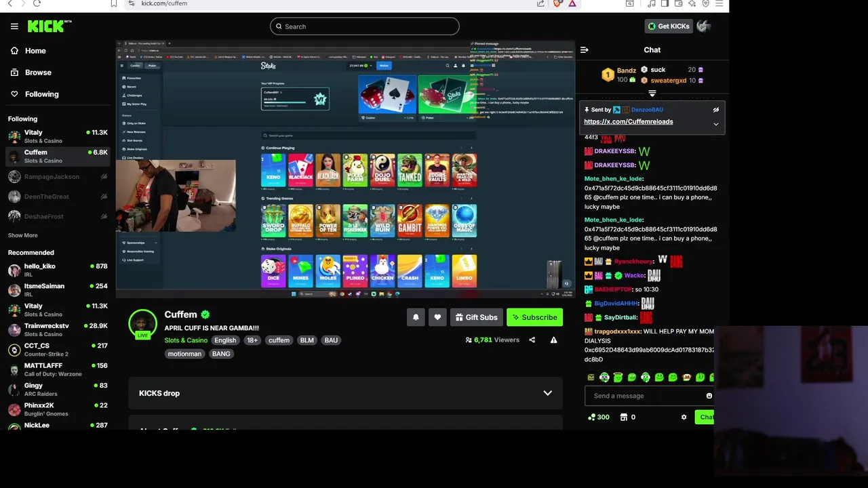
Task: Select the English language tag
Action: pyautogui.click(x=225, y=340)
